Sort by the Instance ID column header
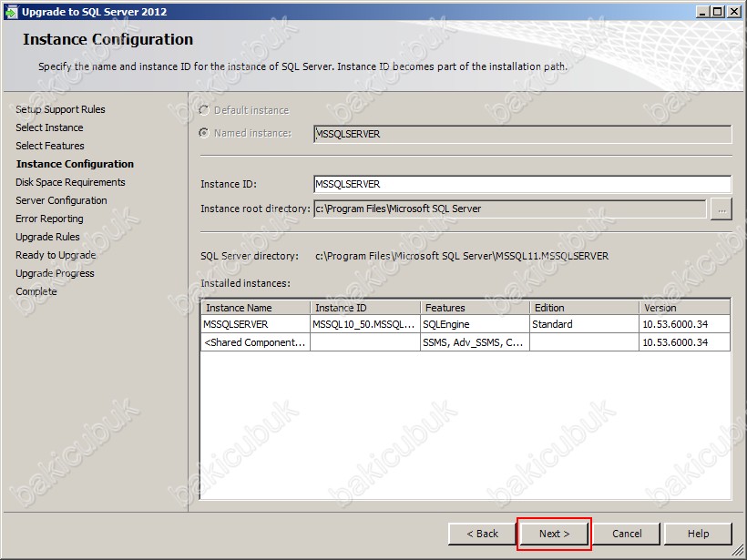Image resolution: width=747 pixels, height=560 pixels. (365, 308)
